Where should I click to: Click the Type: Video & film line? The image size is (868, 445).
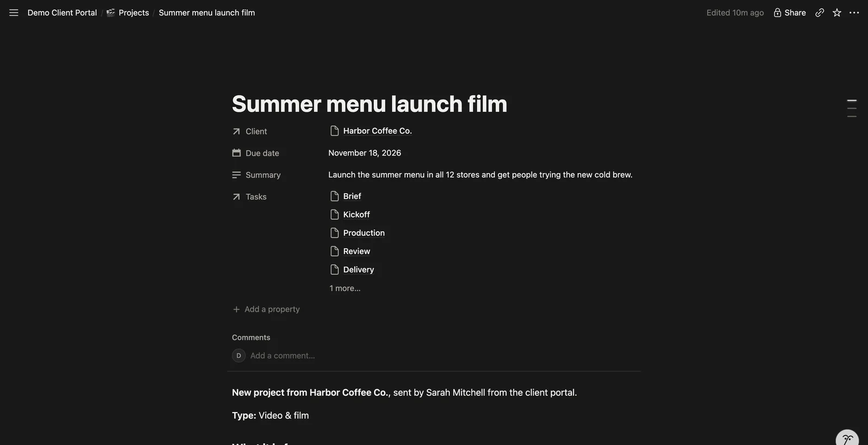click(270, 415)
